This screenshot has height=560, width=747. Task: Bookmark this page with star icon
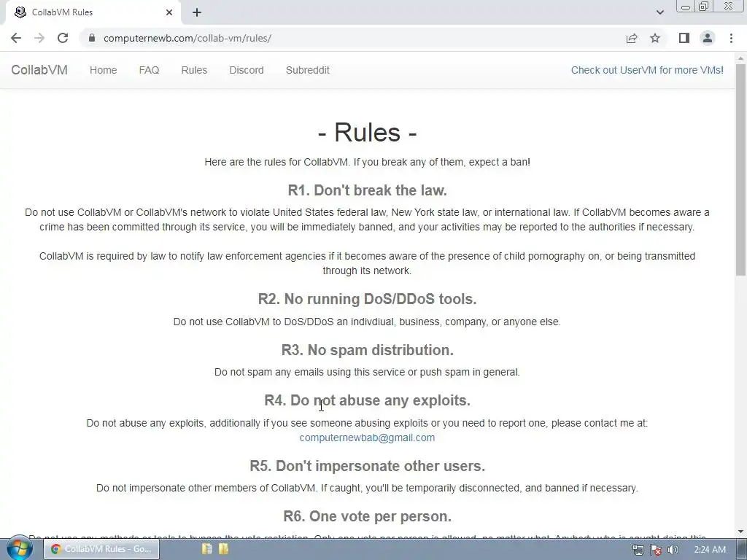tap(655, 38)
